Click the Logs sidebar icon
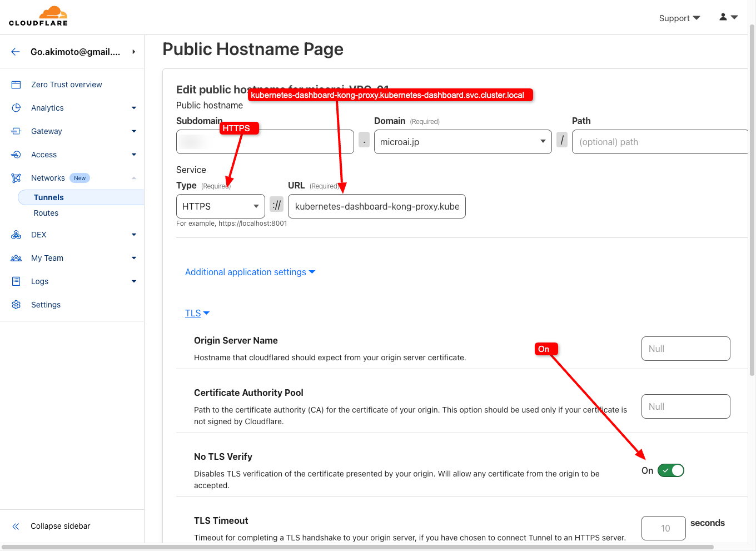This screenshot has height=551, width=756. pyautogui.click(x=16, y=281)
